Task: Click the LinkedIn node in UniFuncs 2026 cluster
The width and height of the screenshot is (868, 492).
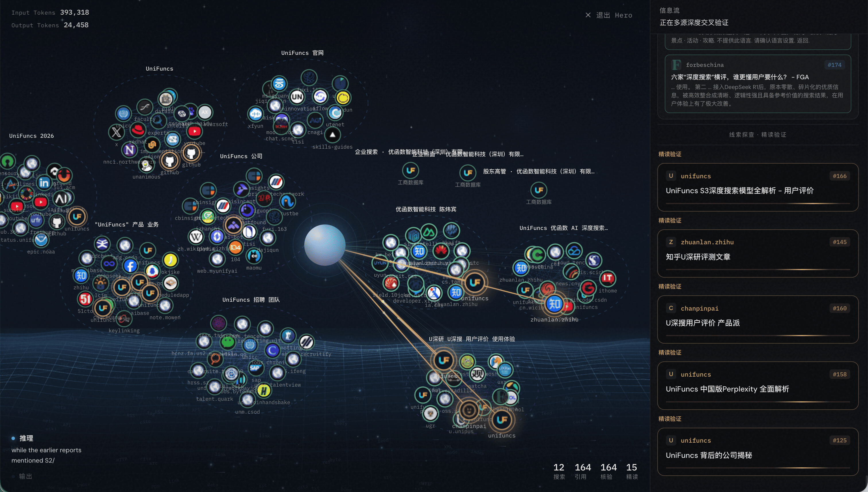Action: tap(44, 183)
